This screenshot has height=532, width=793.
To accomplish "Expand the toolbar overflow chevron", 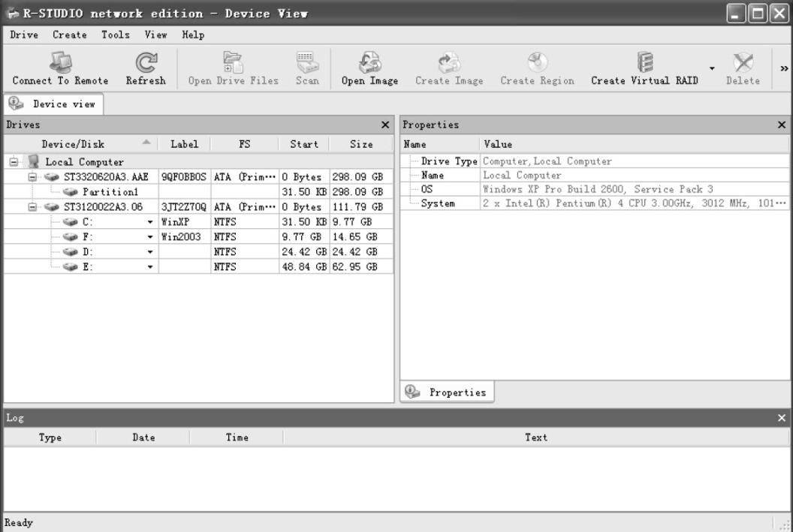I will click(x=784, y=69).
